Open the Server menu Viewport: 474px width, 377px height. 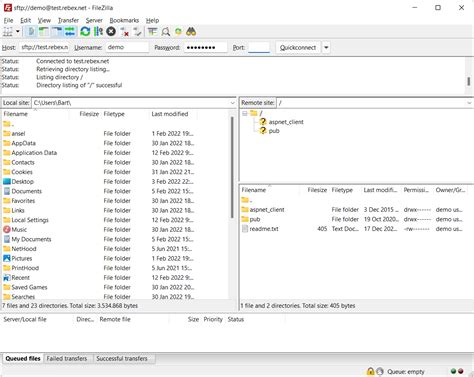(94, 20)
